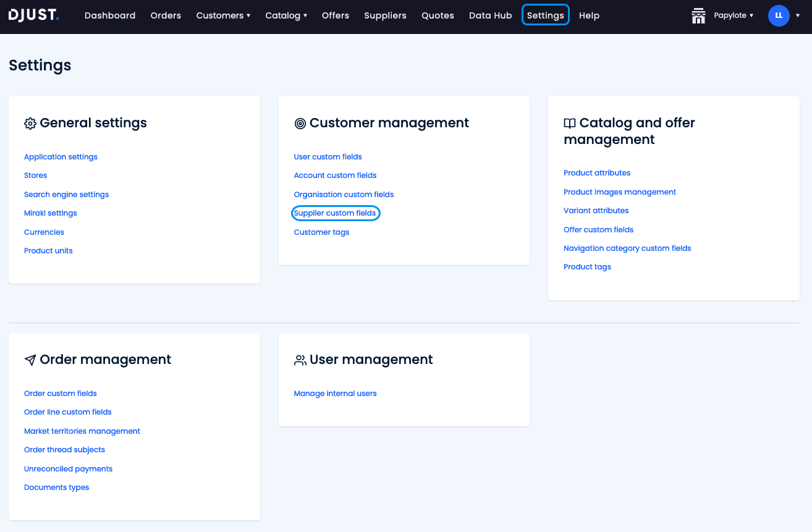Click the Catalog book icon
The height and width of the screenshot is (532, 812).
(570, 124)
